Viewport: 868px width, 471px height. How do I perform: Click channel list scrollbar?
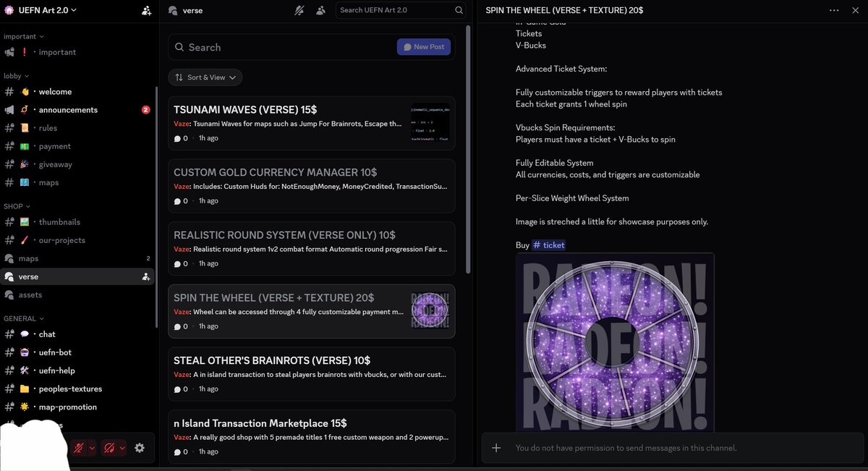point(157,206)
